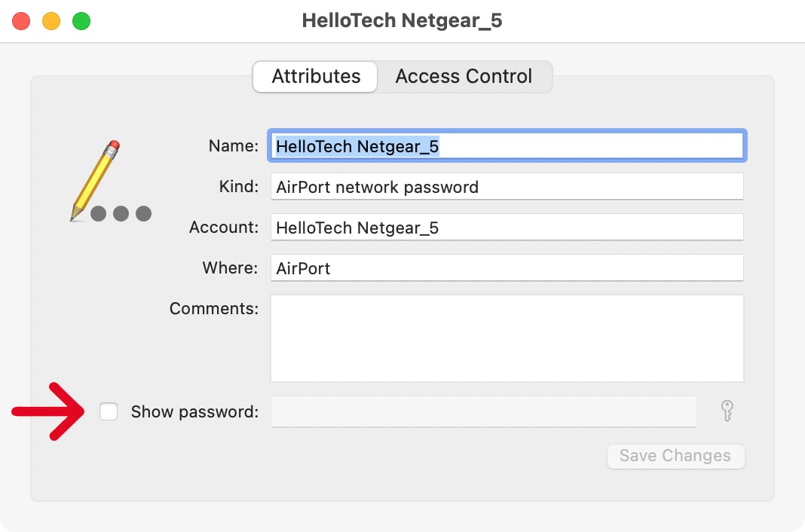Minimize the window with the yellow button
Screen dimensions: 805x532
click(51, 21)
